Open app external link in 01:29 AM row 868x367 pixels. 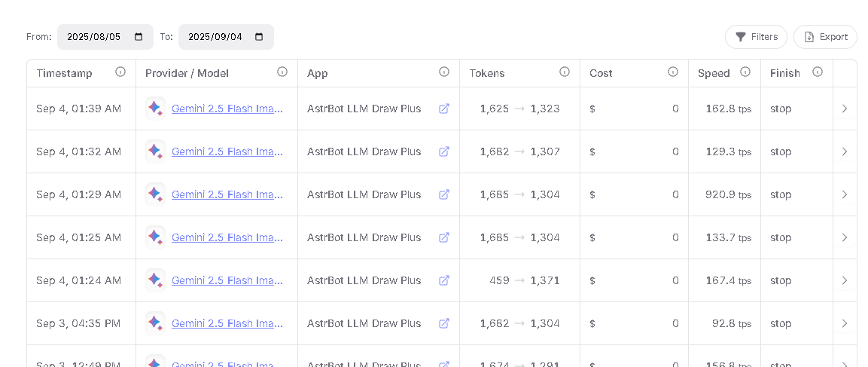click(444, 194)
